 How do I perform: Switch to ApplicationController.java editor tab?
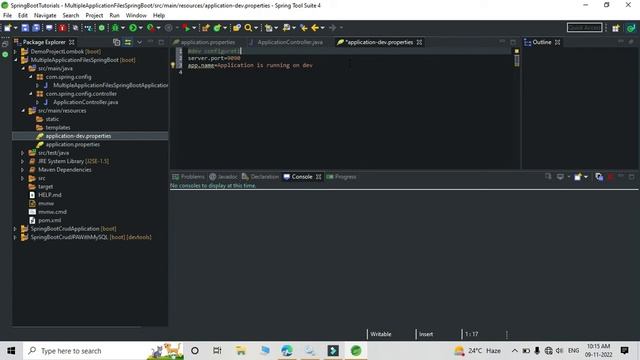tap(286, 42)
